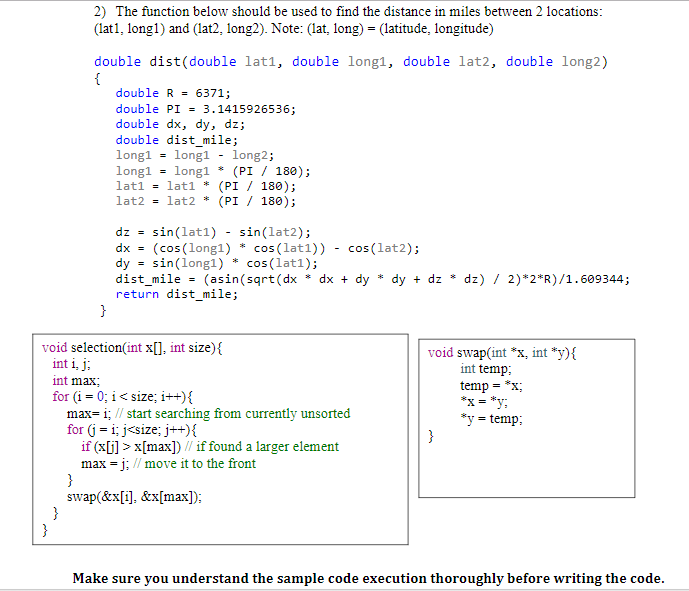689x591 pixels.
Task: Click the line 'double PI = 3.1415926536;'
Action: [x=206, y=109]
